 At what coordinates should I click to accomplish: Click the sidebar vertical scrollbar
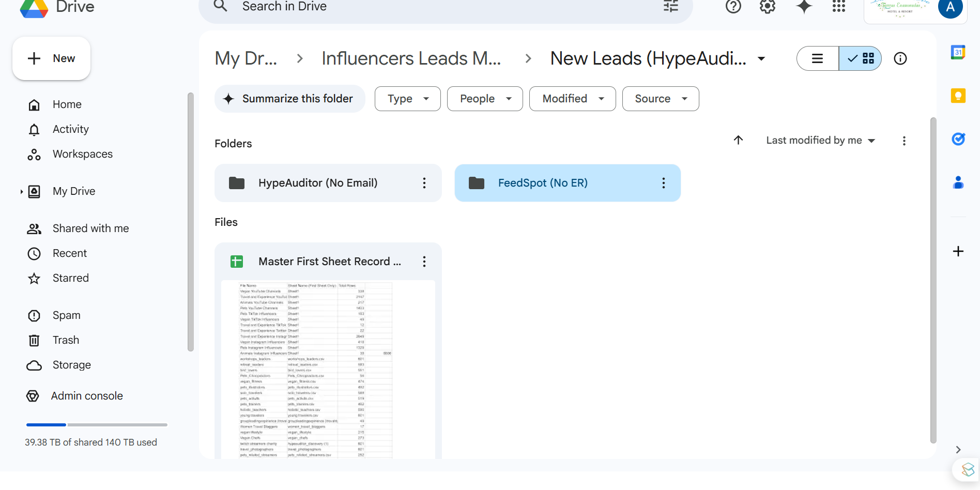coord(191,222)
